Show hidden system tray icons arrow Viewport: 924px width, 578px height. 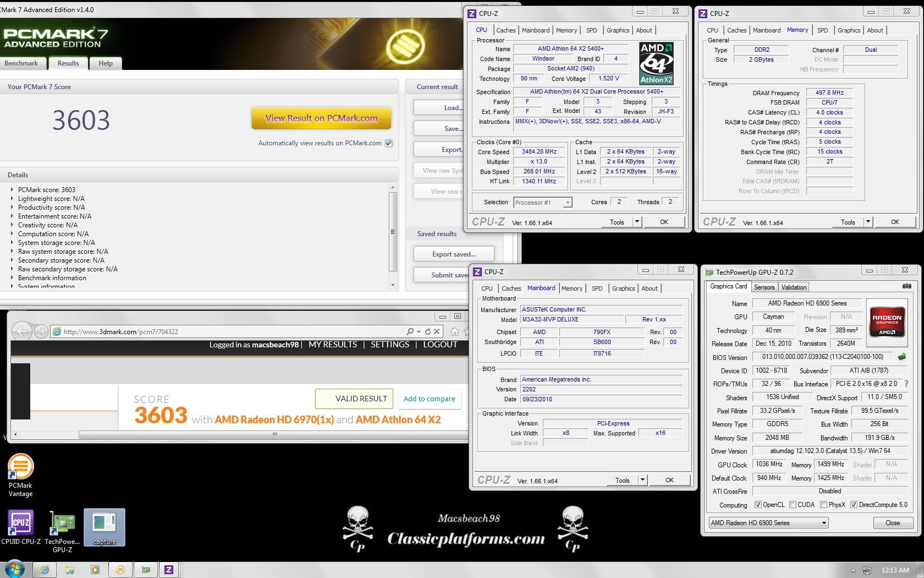853,570
